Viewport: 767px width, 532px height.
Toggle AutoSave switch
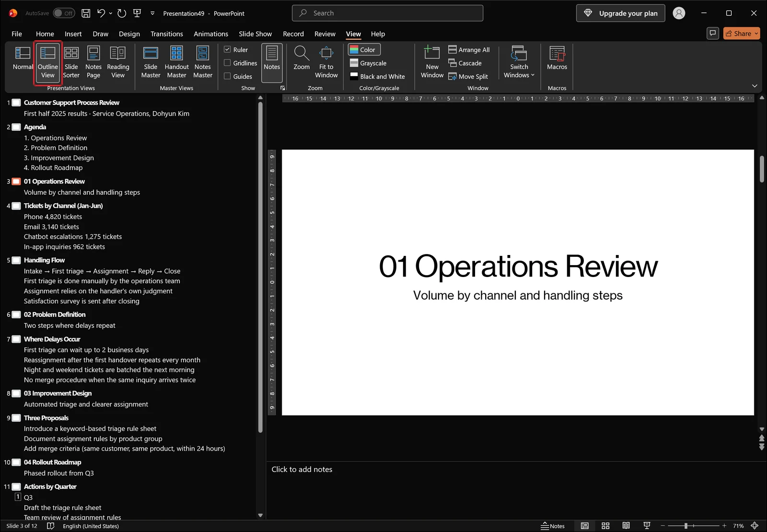click(x=63, y=13)
